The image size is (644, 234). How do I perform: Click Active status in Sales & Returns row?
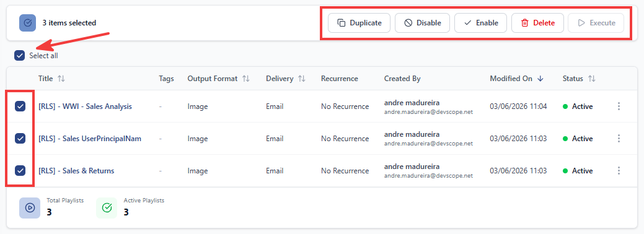pyautogui.click(x=578, y=170)
